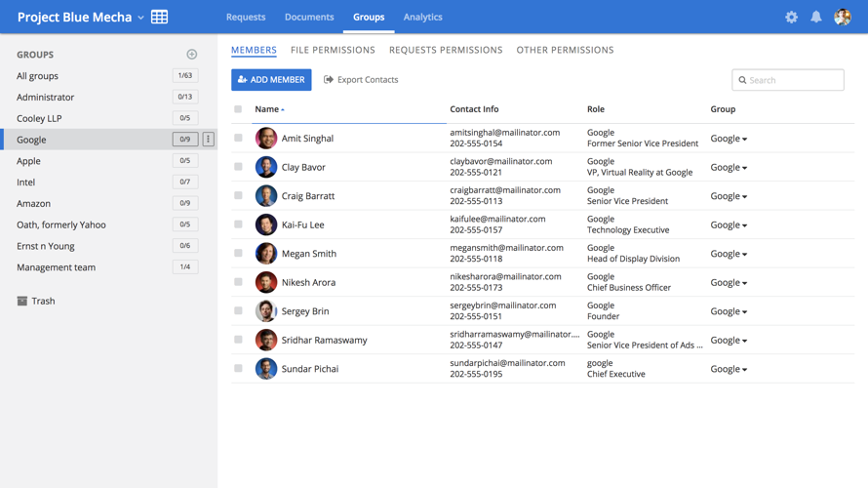Image resolution: width=868 pixels, height=488 pixels.
Task: Open Group dropdown for Nikesh Arora
Action: coord(729,282)
